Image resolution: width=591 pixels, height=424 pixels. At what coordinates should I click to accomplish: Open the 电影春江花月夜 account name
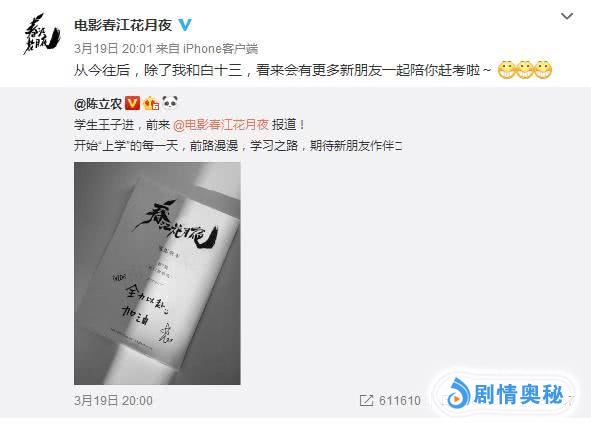pyautogui.click(x=123, y=25)
